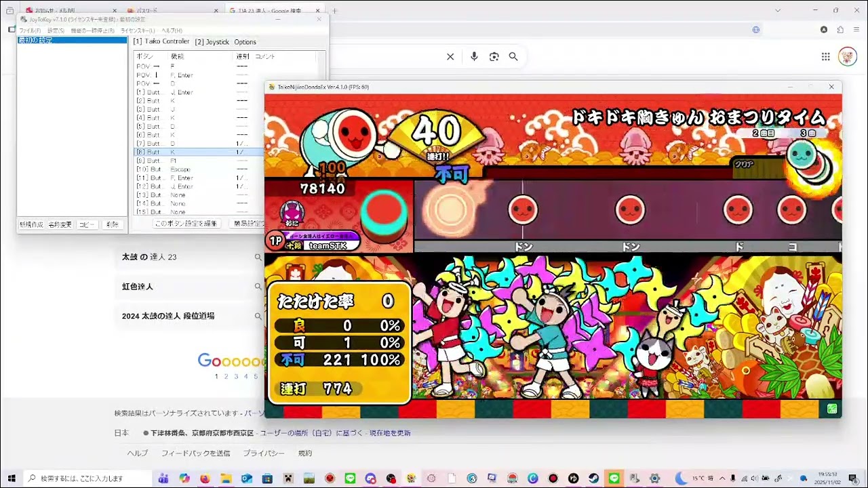This screenshot has height=488, width=868.
Task: Click the コピー button in JoyToKey
Action: click(87, 224)
